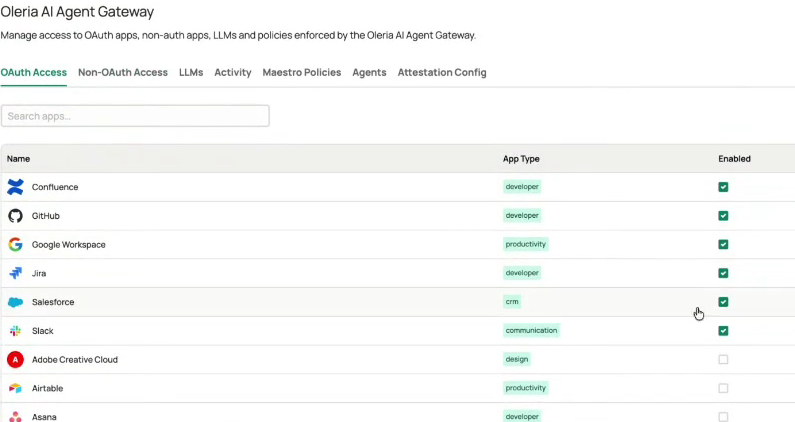This screenshot has width=795, height=422.
Task: Uncheck the Jira enabled checkbox
Action: pos(723,273)
